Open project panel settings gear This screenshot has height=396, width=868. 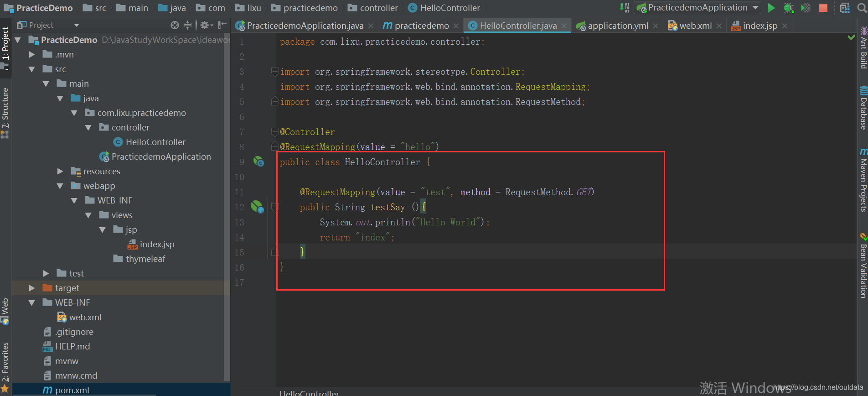[x=206, y=25]
